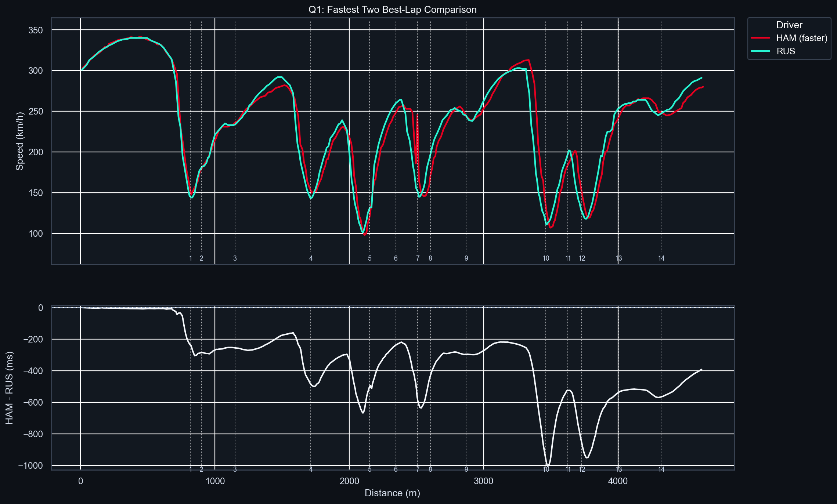
Task: Click the 'HAM - RUS (ms)' axis label
Action: 10,388
